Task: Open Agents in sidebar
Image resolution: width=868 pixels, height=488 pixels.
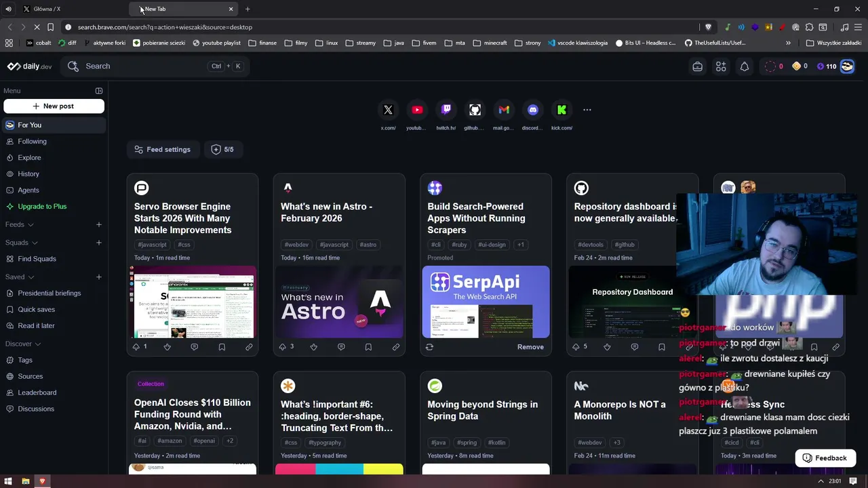Action: (x=54, y=190)
